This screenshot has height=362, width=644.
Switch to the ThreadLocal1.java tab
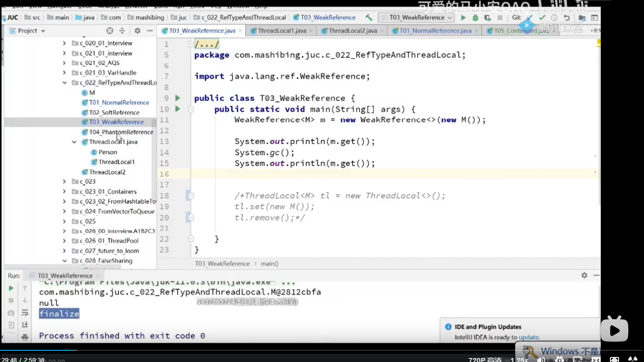[282, 31]
